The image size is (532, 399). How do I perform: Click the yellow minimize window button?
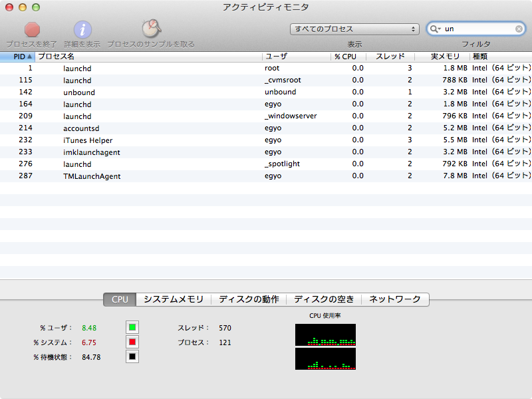23,7
